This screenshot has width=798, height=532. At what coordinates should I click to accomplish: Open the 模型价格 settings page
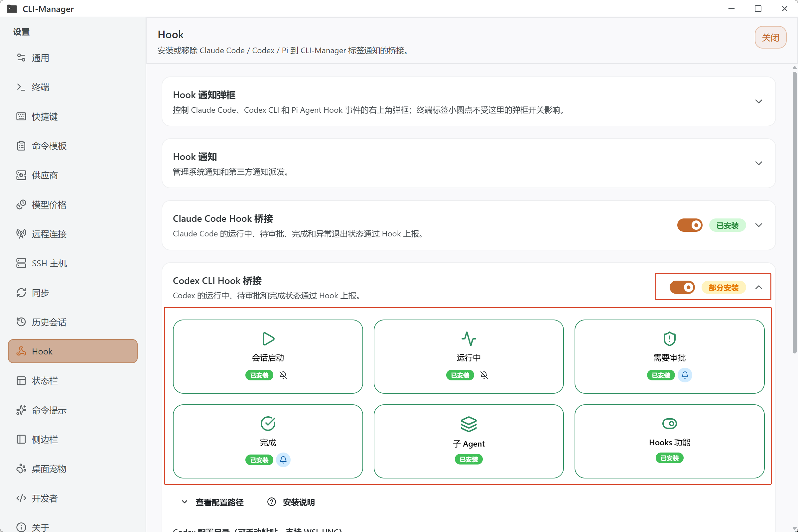click(72, 204)
